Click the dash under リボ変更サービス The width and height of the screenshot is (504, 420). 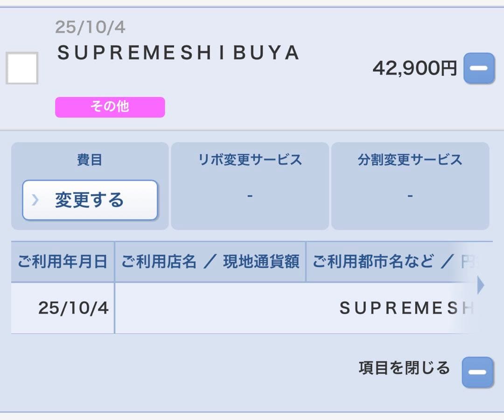[250, 196]
